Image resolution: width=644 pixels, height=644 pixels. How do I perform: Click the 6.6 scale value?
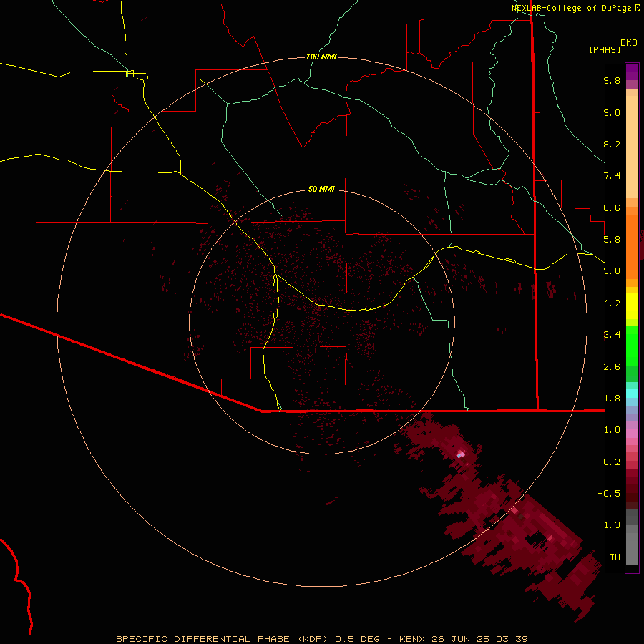tap(612, 208)
